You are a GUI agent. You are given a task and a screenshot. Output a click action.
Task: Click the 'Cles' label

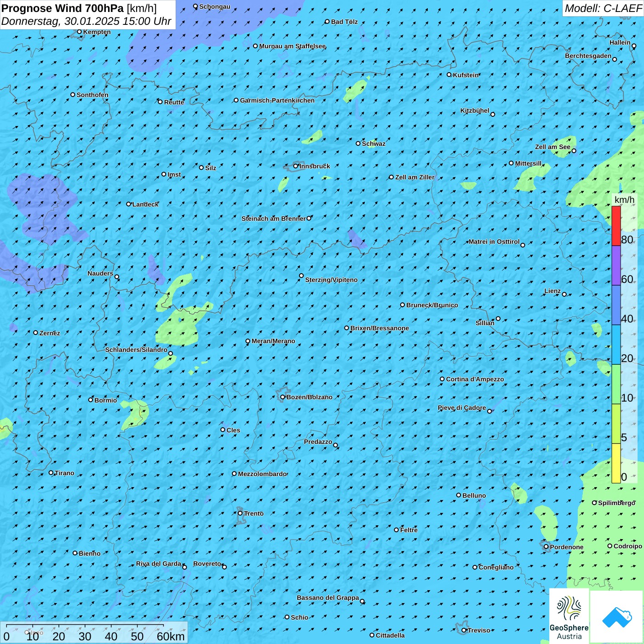(x=233, y=430)
